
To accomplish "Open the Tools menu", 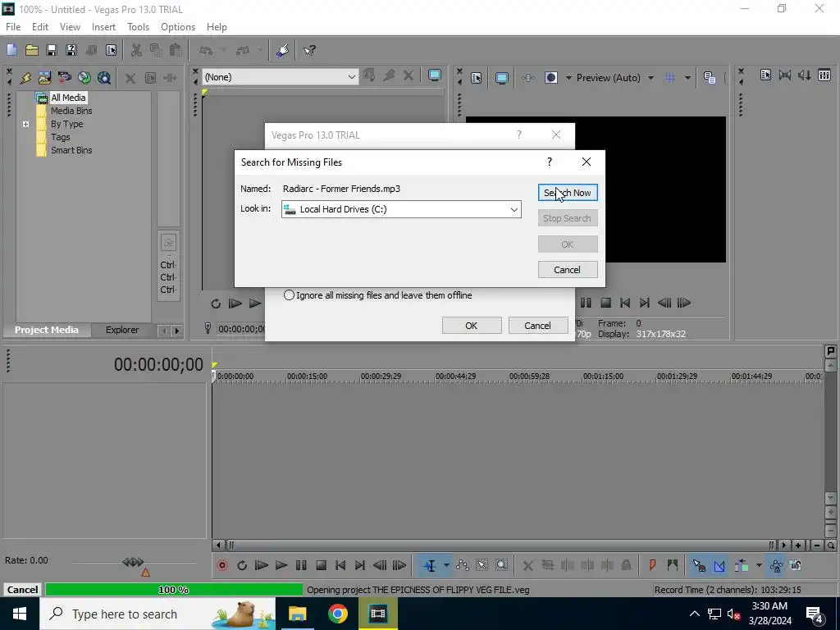I will click(138, 27).
